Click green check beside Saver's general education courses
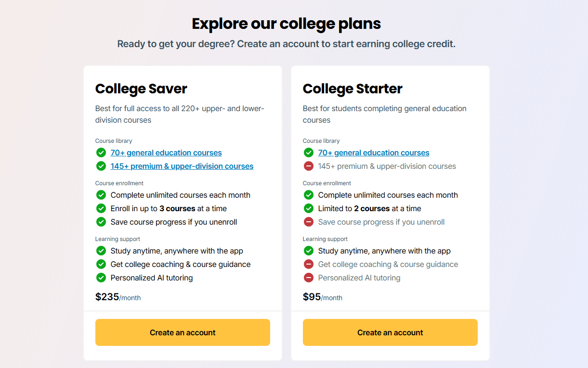The height and width of the screenshot is (368, 588). (101, 152)
